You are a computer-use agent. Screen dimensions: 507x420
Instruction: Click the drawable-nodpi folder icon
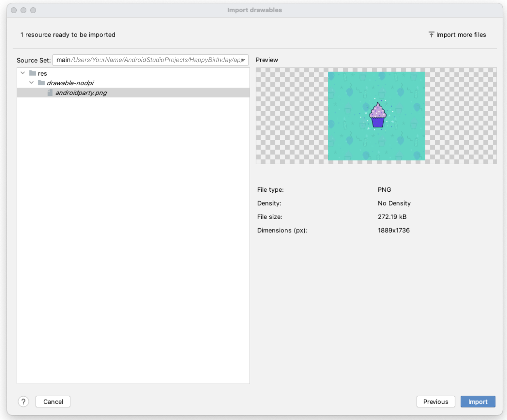click(x=41, y=83)
